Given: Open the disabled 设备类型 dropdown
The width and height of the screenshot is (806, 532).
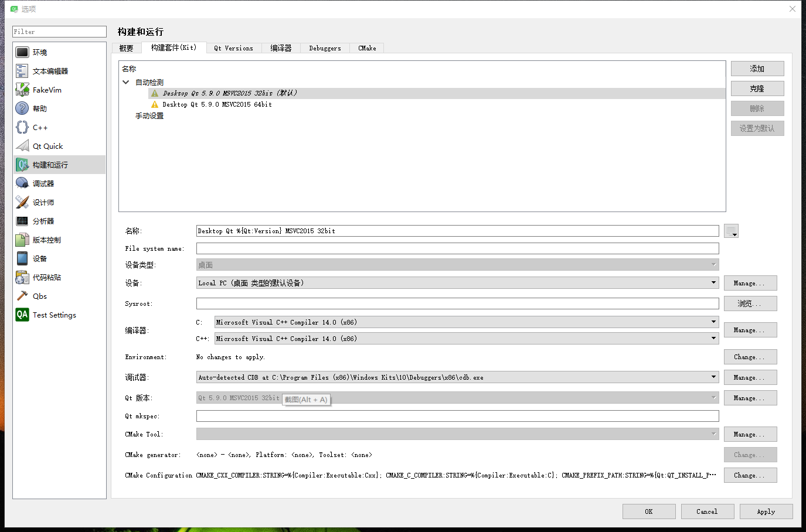Looking at the screenshot, I should [458, 265].
